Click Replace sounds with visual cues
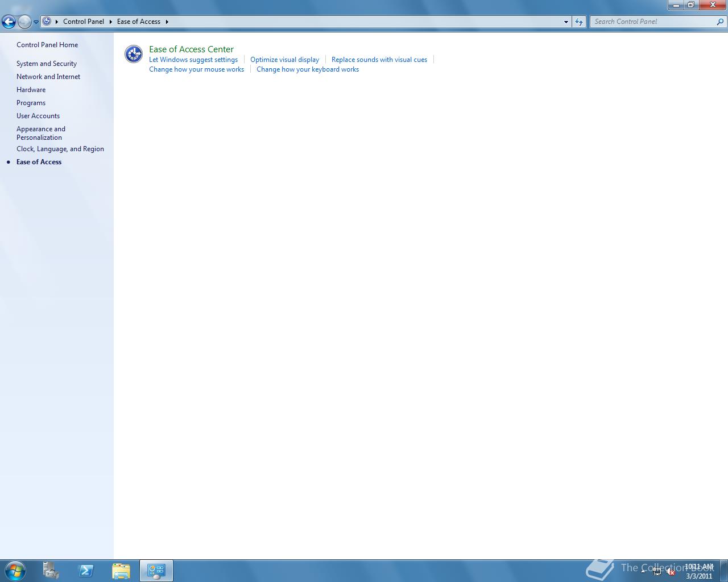 point(379,60)
